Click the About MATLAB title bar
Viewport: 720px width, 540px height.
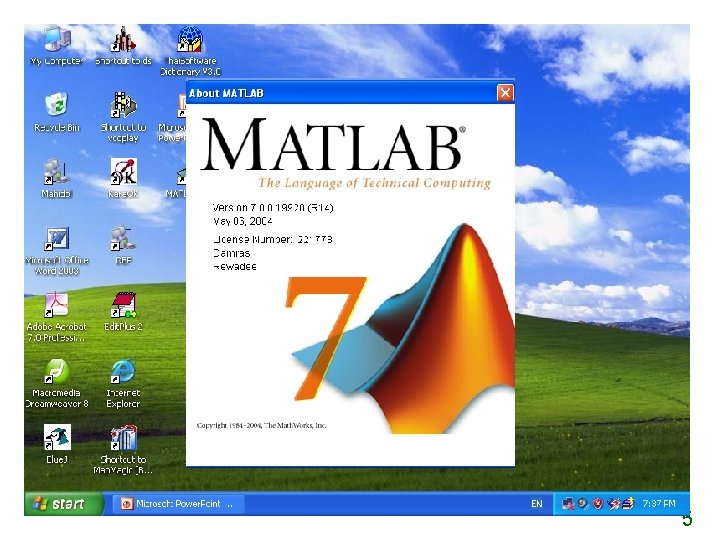coord(350,93)
